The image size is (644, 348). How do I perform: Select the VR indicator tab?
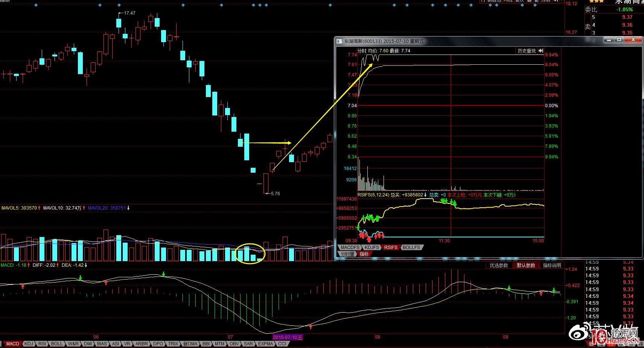[x=127, y=344]
